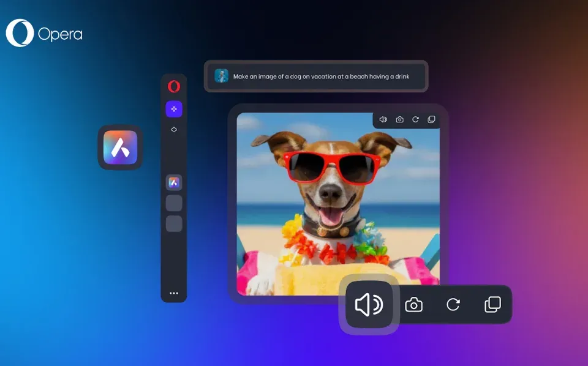The image size is (588, 366).
Task: Duplicate via the enlarged copy icon
Action: tap(492, 304)
